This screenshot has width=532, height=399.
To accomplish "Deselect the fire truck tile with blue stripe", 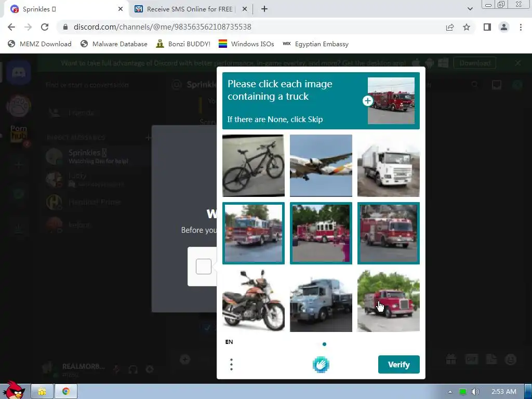I will pyautogui.click(x=254, y=233).
